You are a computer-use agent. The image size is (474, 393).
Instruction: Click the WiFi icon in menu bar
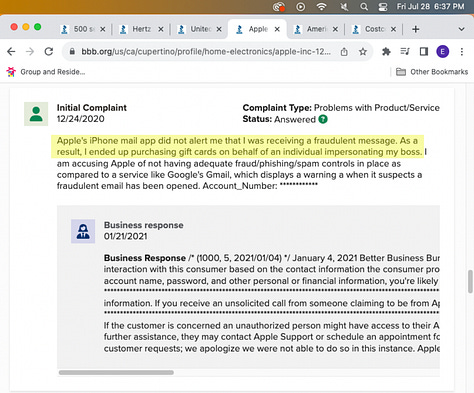321,7
